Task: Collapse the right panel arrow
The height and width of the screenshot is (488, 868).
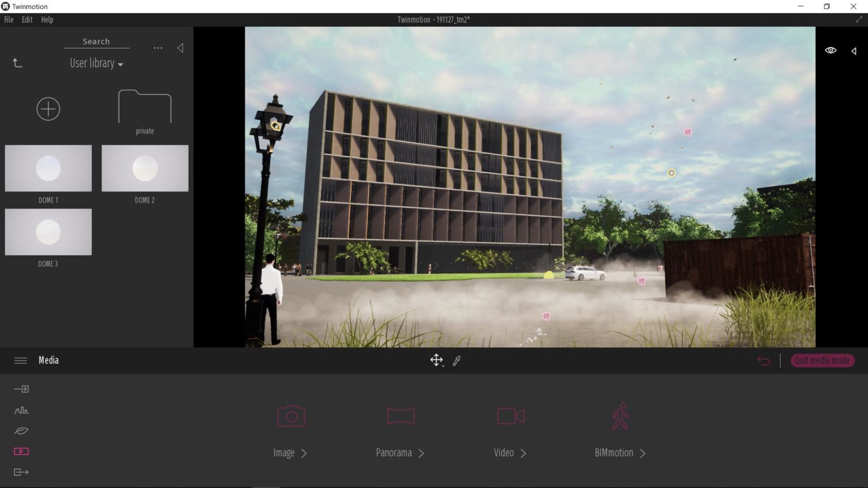Action: click(854, 51)
